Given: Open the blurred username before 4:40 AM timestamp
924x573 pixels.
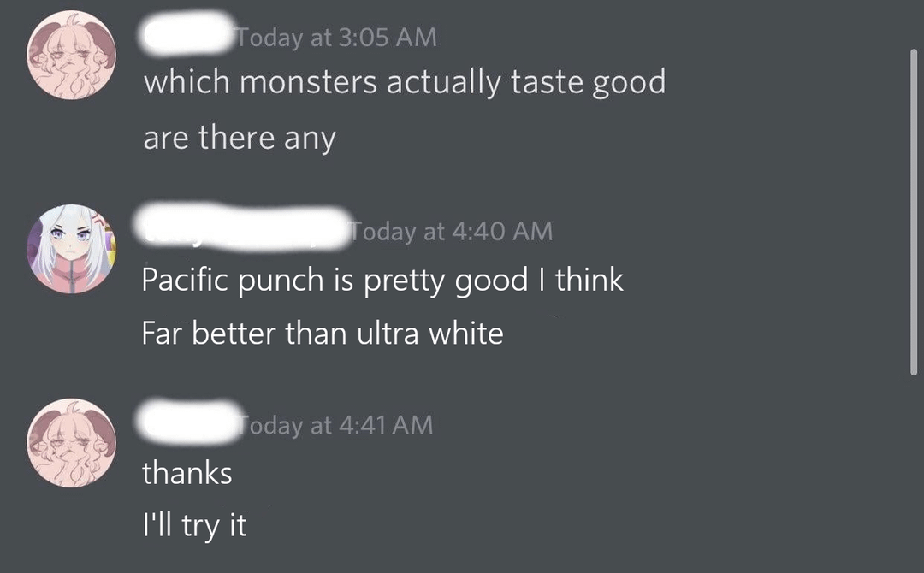Looking at the screenshot, I should coord(243,227).
